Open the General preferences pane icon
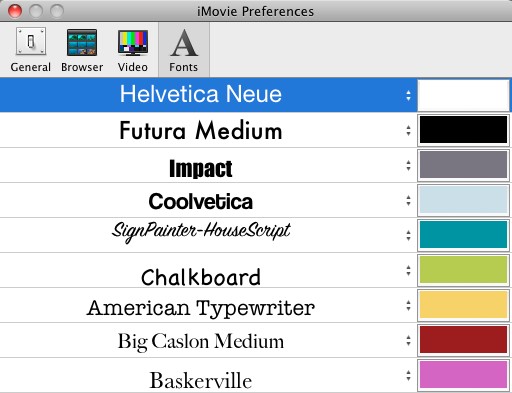This screenshot has height=393, width=512. coord(31,42)
